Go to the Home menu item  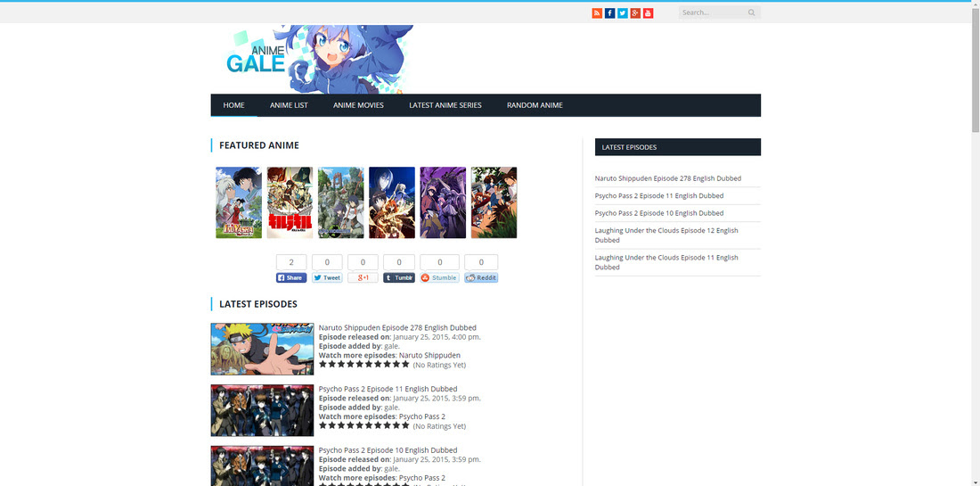click(233, 105)
